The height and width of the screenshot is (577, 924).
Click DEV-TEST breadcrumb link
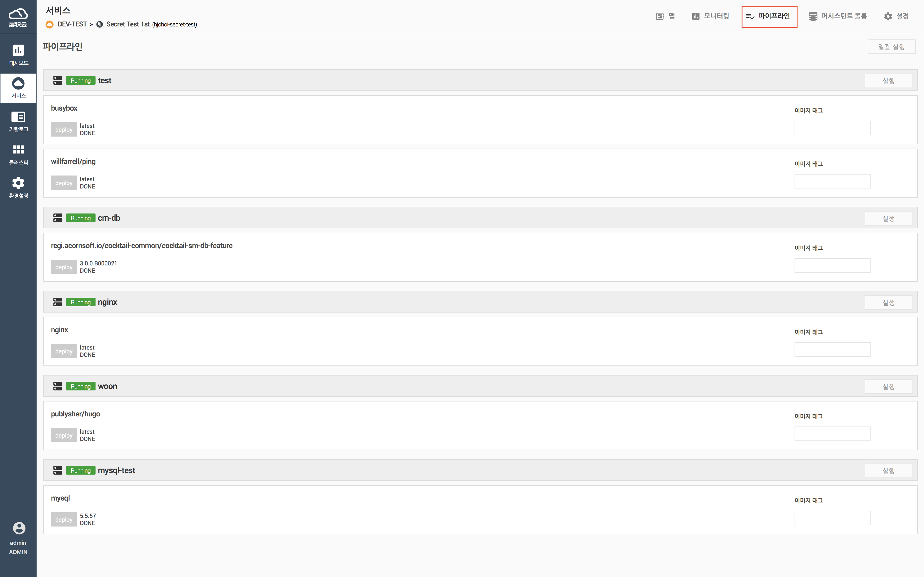pos(72,25)
